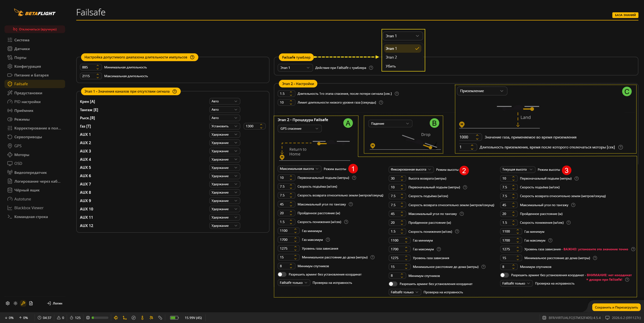Screen dimensions: 644x323
Task: Open the Чёрный ящик sidebar tab
Action: click(35, 190)
